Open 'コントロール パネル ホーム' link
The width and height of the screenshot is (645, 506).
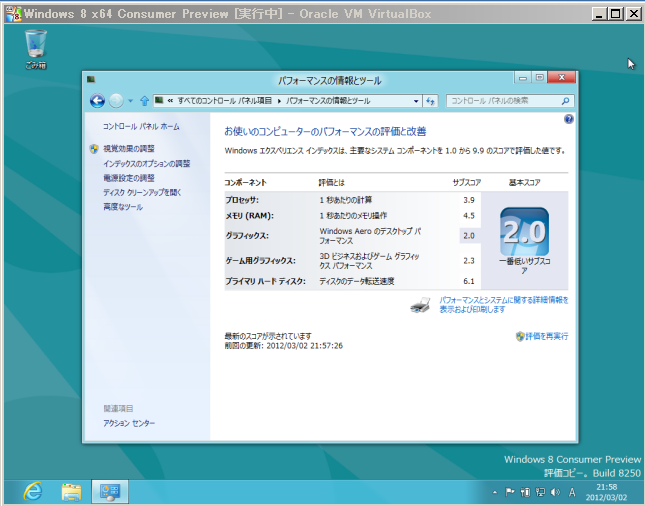pos(141,127)
